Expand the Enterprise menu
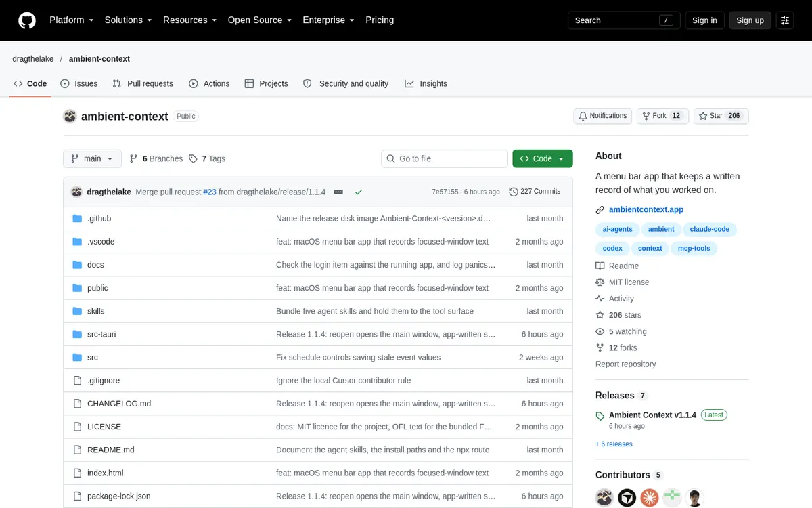This screenshot has height=508, width=812. pyautogui.click(x=328, y=20)
